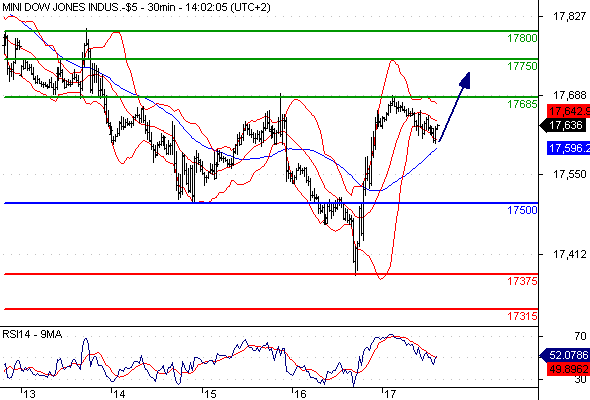Click the RSI 70 level label
The height and width of the screenshot is (400, 590).
[x=580, y=336]
